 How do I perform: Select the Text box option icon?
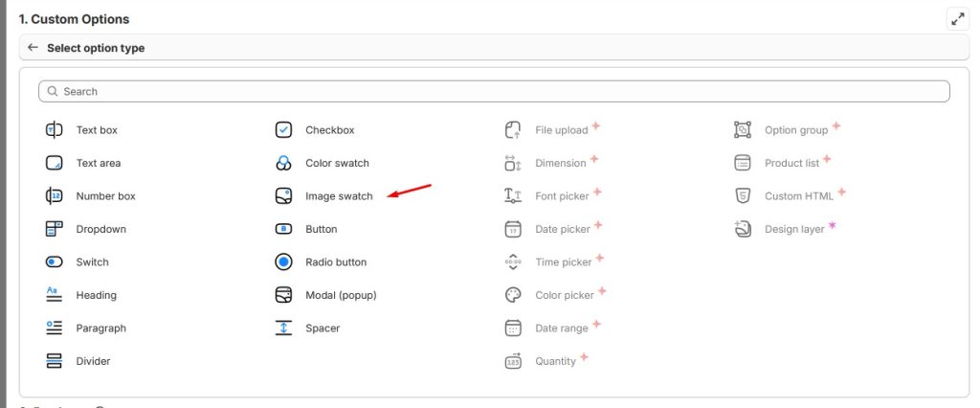click(x=55, y=130)
